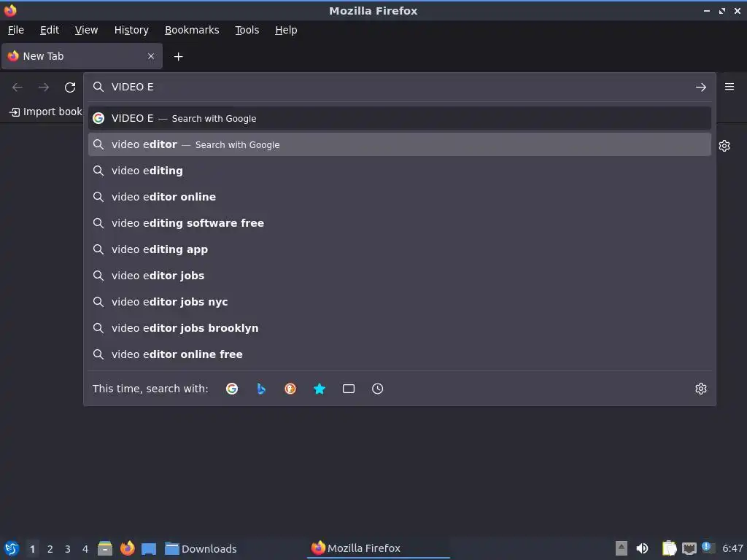Select the New Tab tab
Image resolution: width=747 pixels, height=560 pixels.
[x=82, y=56]
